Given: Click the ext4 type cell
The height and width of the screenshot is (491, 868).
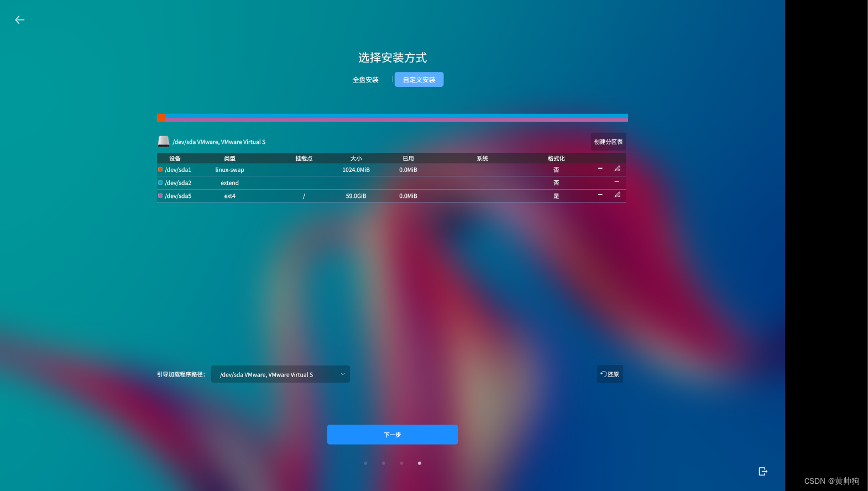Looking at the screenshot, I should 229,196.
